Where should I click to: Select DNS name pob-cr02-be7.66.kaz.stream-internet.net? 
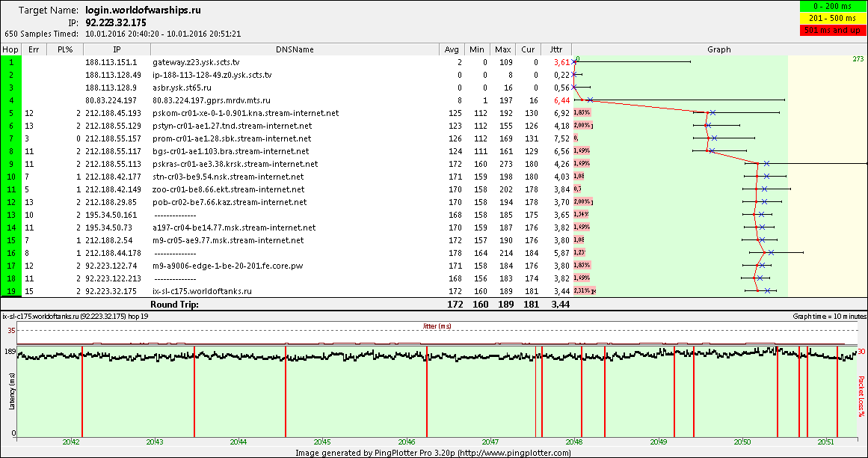(230, 202)
